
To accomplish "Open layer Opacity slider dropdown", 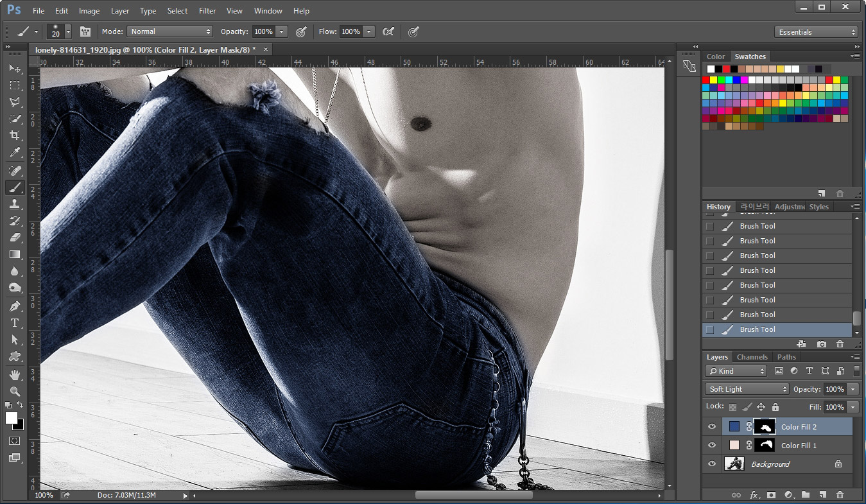I will (x=853, y=389).
